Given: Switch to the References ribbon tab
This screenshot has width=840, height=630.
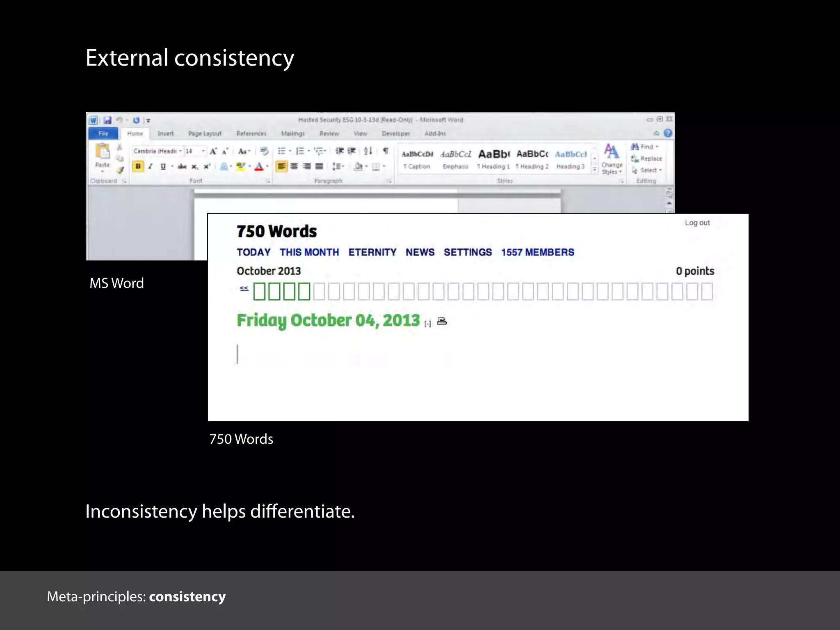Looking at the screenshot, I should (251, 133).
